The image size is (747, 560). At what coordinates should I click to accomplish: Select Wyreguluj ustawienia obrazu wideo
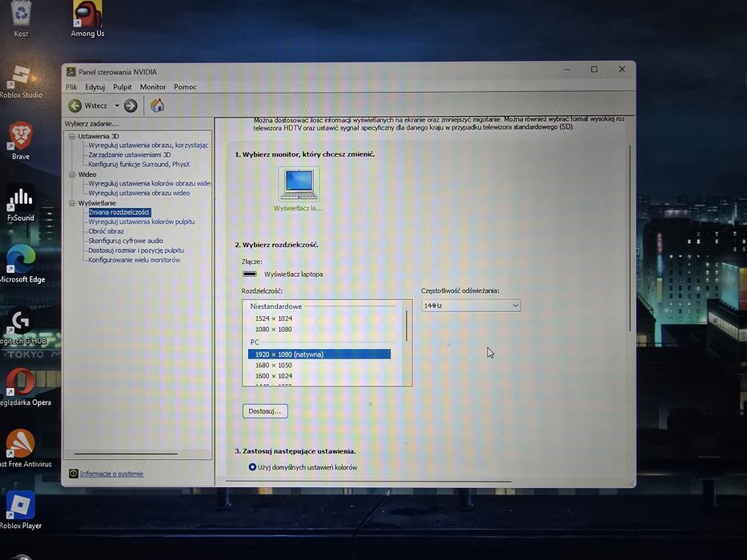(139, 193)
